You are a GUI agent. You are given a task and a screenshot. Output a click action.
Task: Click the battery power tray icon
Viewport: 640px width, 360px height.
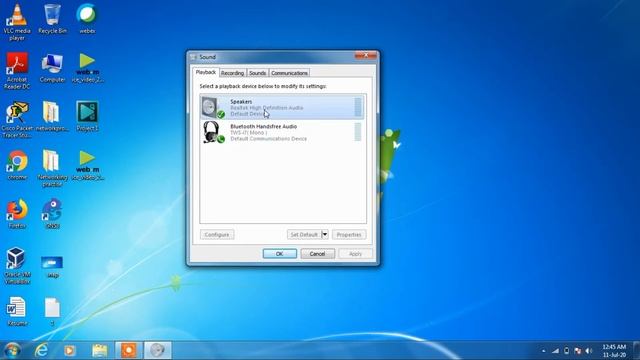pyautogui.click(x=567, y=351)
